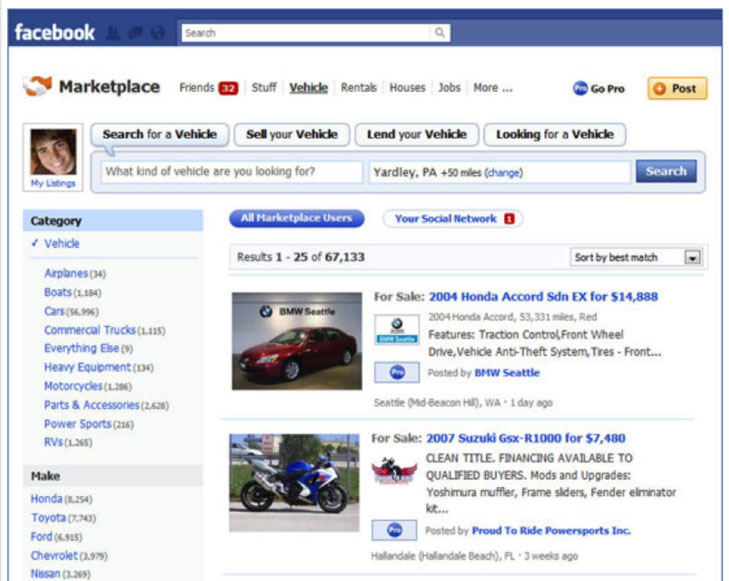The height and width of the screenshot is (581, 729).
Task: Click the search magnifier icon
Action: pyautogui.click(x=439, y=33)
